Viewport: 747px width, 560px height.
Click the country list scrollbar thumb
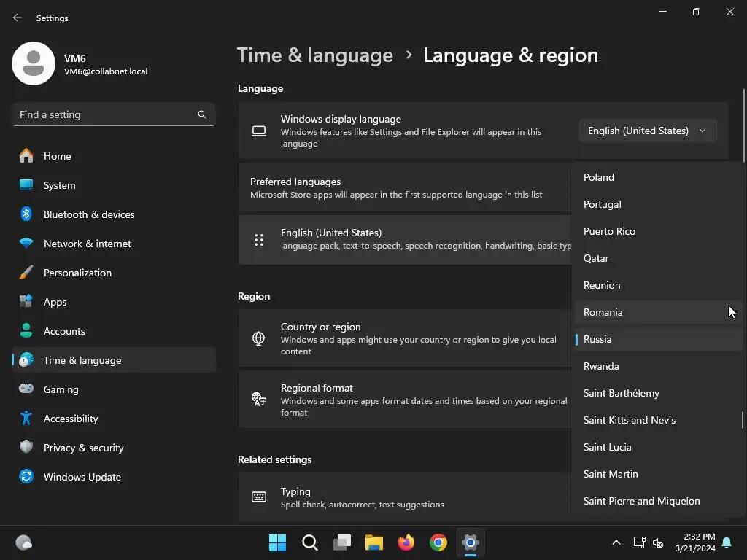[x=742, y=420]
